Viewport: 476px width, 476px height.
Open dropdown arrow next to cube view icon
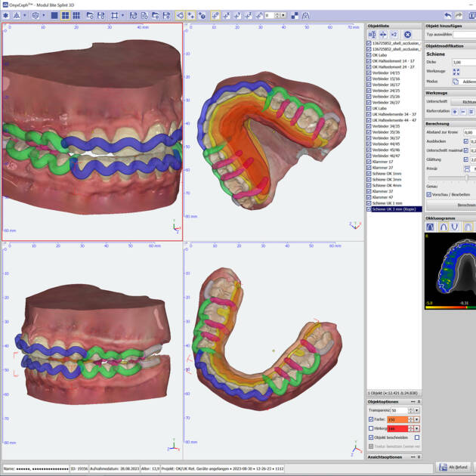click(x=43, y=15)
